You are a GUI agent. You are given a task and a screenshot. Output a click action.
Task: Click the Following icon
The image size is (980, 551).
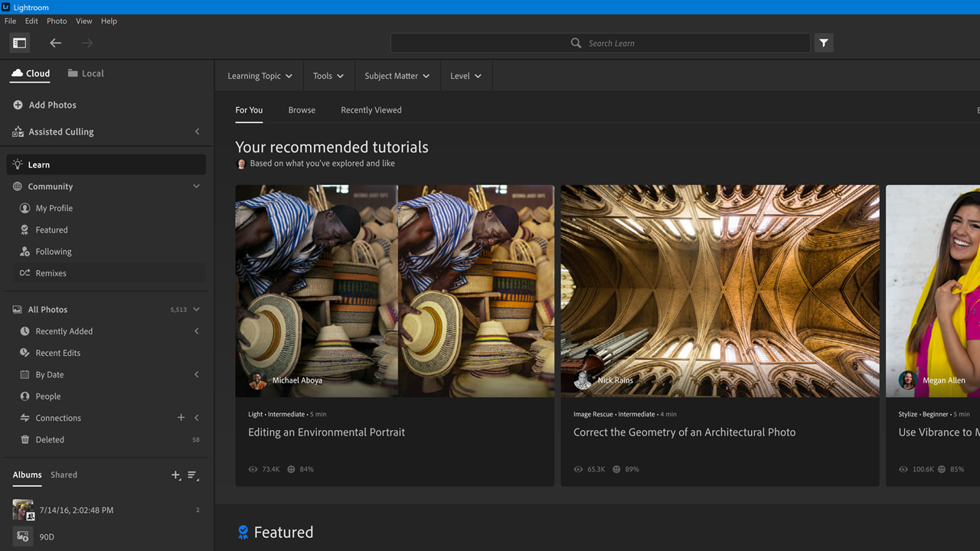point(24,252)
